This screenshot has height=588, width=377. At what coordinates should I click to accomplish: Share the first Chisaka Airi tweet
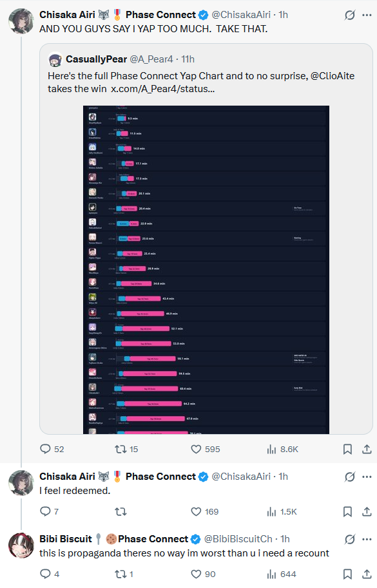pyautogui.click(x=367, y=449)
